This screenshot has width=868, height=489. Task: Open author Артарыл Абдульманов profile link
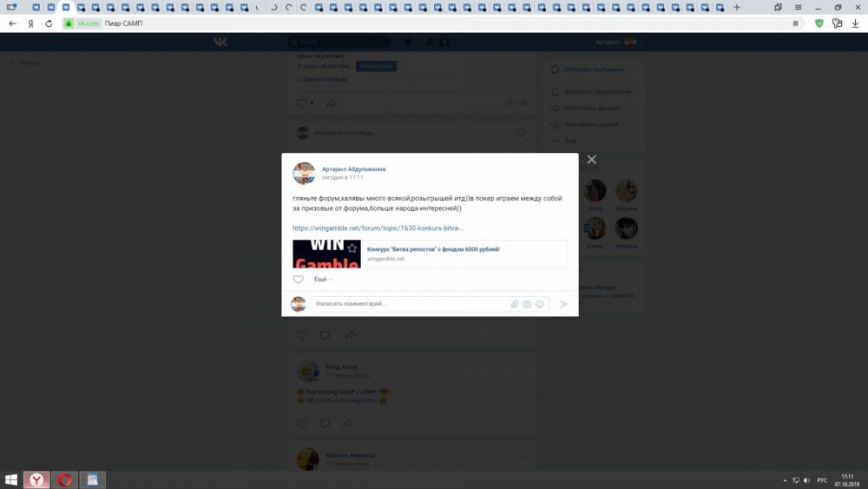click(x=354, y=169)
